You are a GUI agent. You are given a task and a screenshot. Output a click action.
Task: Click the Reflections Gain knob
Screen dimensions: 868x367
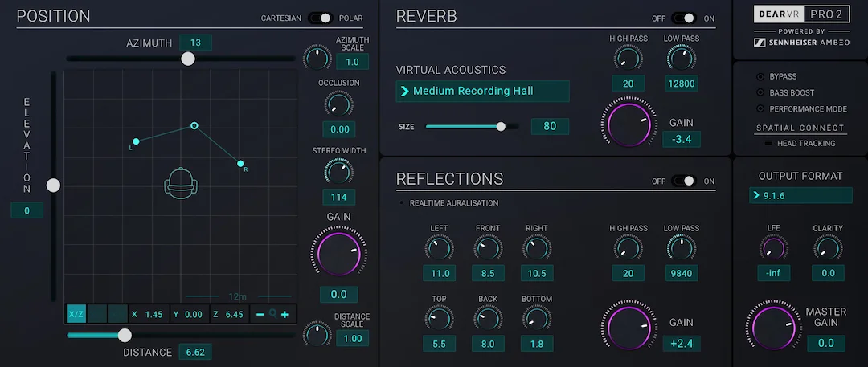pos(628,327)
